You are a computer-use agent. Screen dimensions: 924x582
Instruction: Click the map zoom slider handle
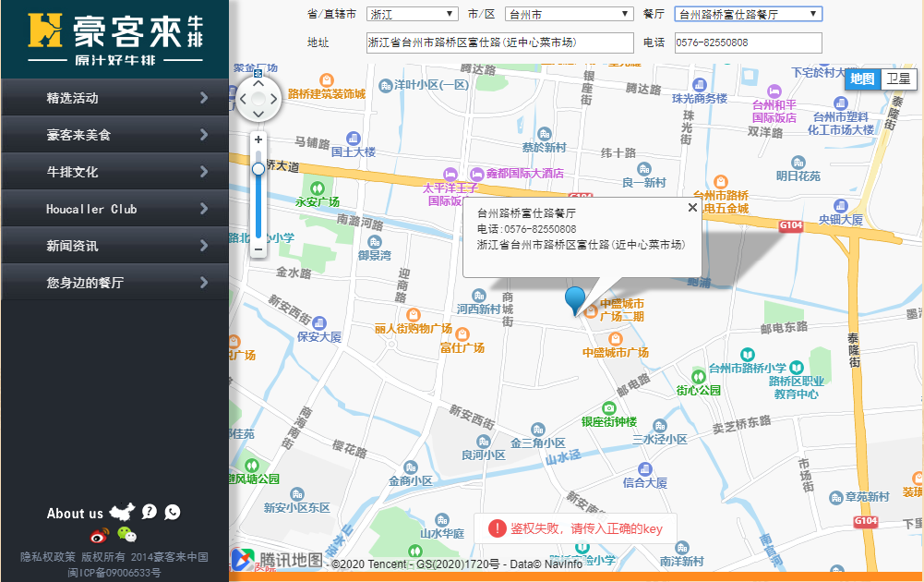[x=258, y=169]
